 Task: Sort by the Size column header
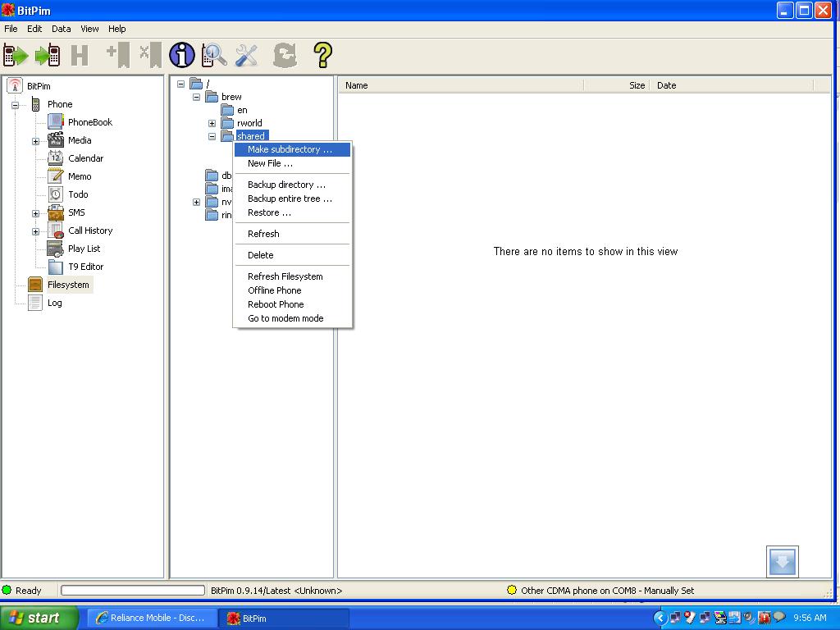616,85
